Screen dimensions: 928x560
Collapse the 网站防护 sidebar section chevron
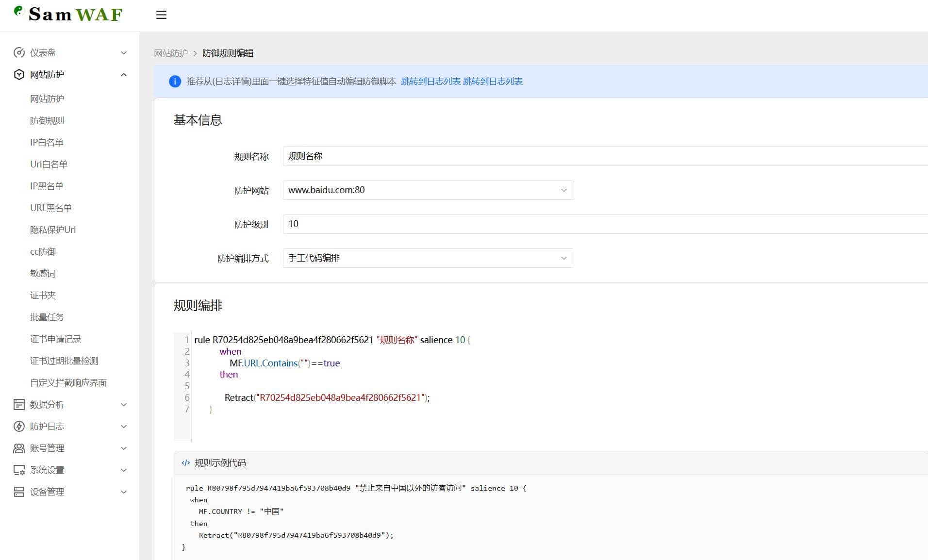pos(124,75)
